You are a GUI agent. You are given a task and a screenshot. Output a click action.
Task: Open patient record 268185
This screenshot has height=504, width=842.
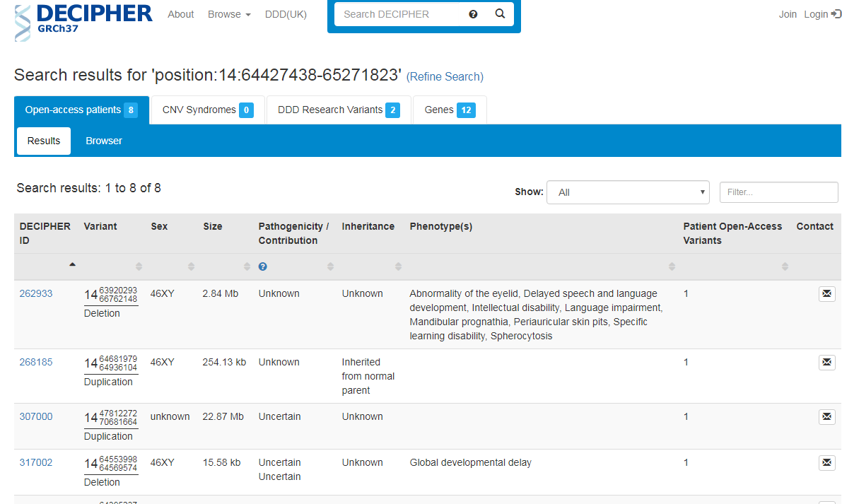tap(36, 363)
